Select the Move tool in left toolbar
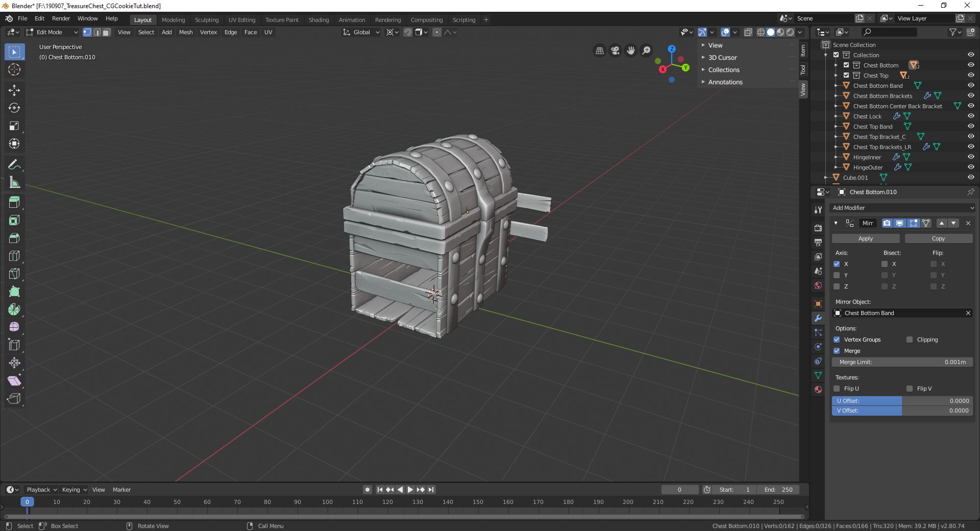The width and height of the screenshot is (980, 531). pyautogui.click(x=14, y=90)
